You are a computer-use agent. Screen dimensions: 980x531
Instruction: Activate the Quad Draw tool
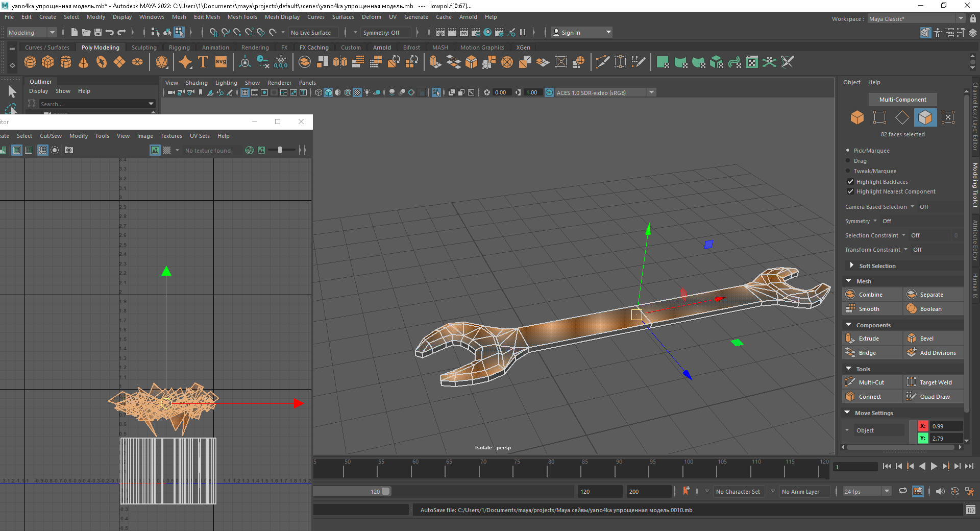click(934, 397)
